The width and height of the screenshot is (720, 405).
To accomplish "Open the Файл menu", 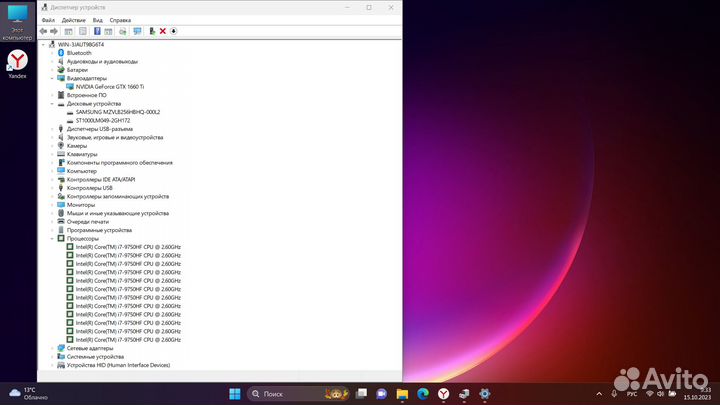I will (48, 20).
